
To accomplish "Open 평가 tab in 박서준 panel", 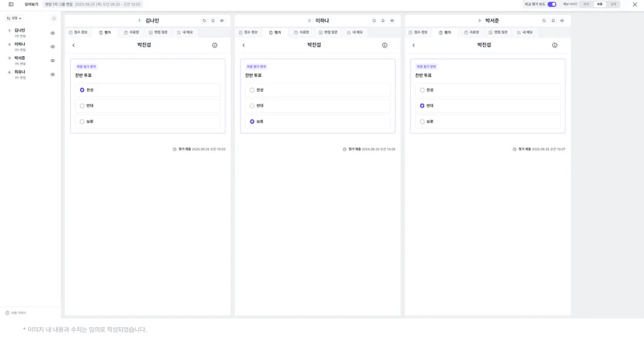I will pyautogui.click(x=445, y=33).
